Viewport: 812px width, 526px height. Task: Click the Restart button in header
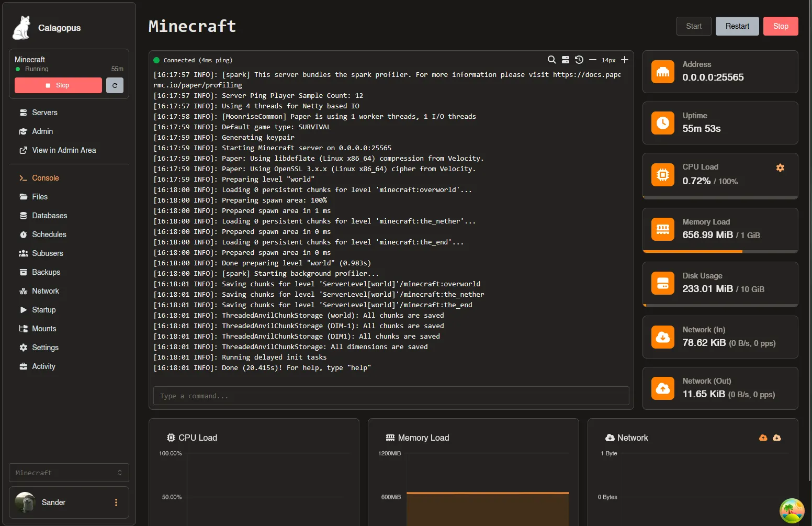[737, 26]
